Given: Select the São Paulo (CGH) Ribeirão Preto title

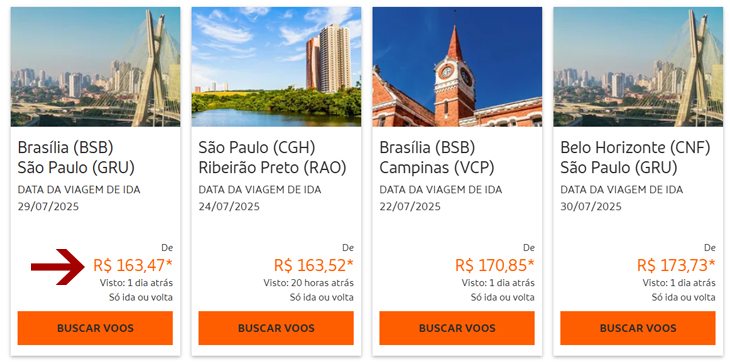Looking at the screenshot, I should click(x=272, y=158).
